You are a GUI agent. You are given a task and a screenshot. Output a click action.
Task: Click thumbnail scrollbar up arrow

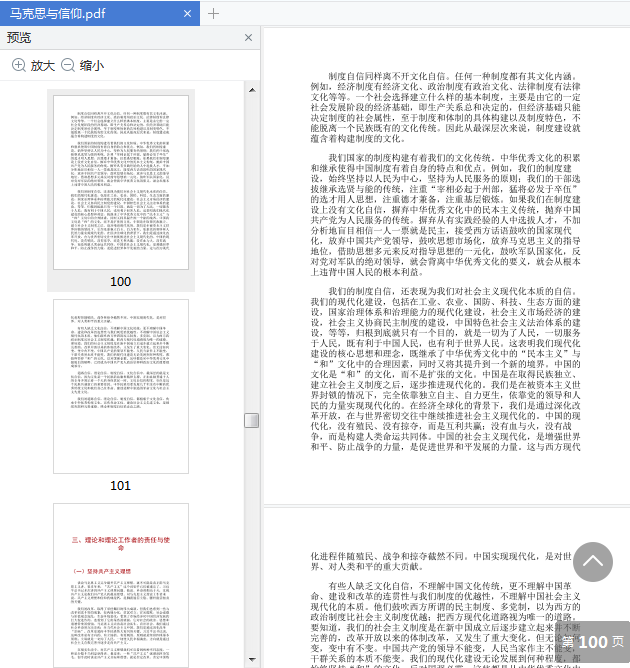pyautogui.click(x=252, y=90)
